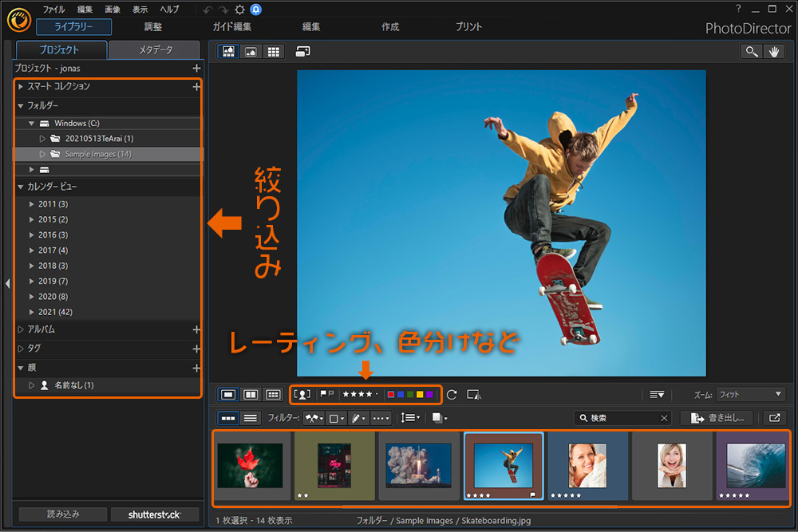Open the stack photos dropdown
Viewport: 798px width, 532px height.
[439, 418]
